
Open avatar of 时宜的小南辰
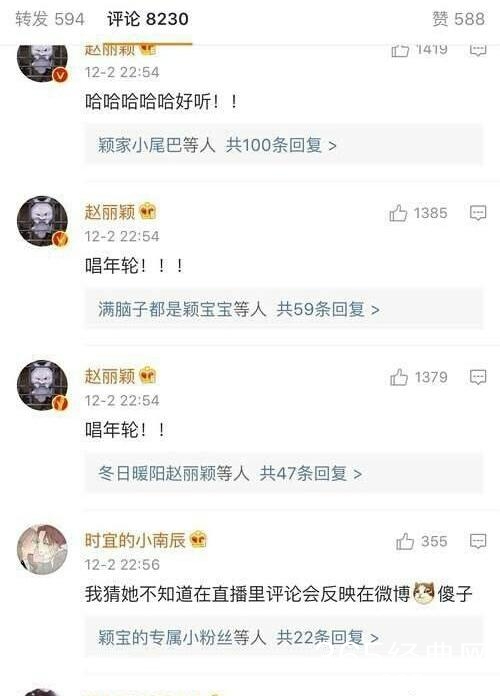(x=42, y=550)
